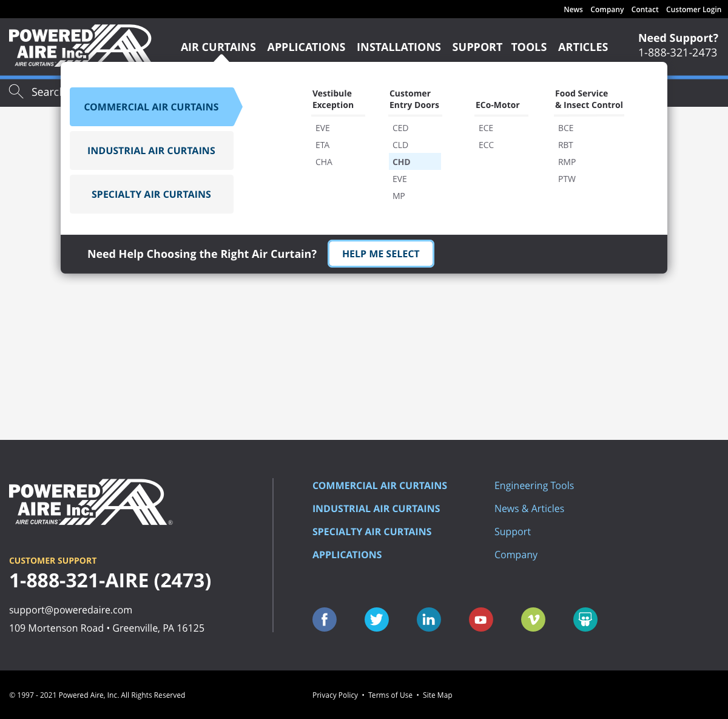The height and width of the screenshot is (719, 728).
Task: Select the Industrial Air Curtains tab
Action: pos(152,150)
